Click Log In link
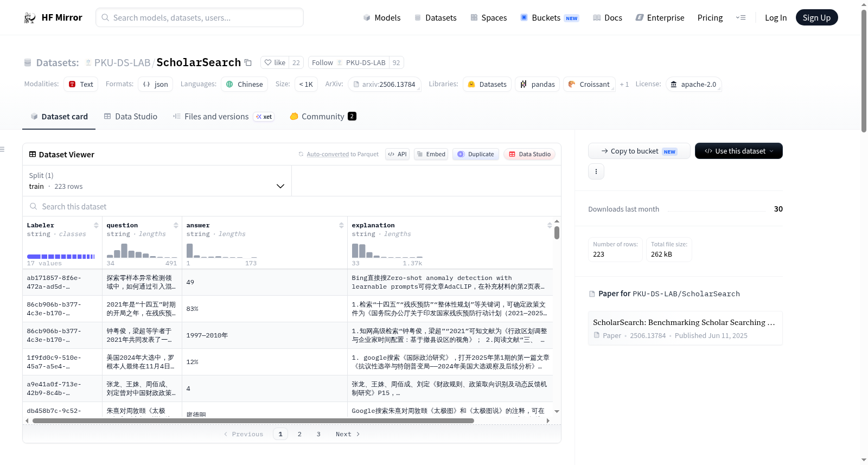The image size is (868, 465). click(776, 17)
